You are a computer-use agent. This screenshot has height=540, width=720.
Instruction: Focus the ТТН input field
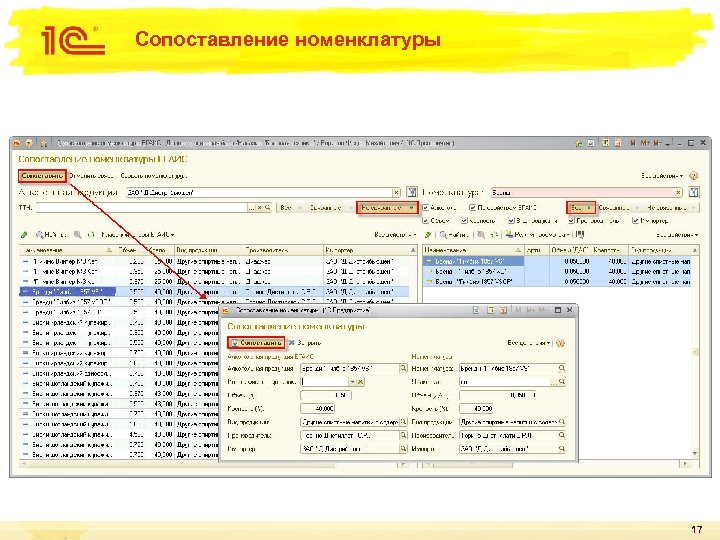pyautogui.click(x=142, y=208)
